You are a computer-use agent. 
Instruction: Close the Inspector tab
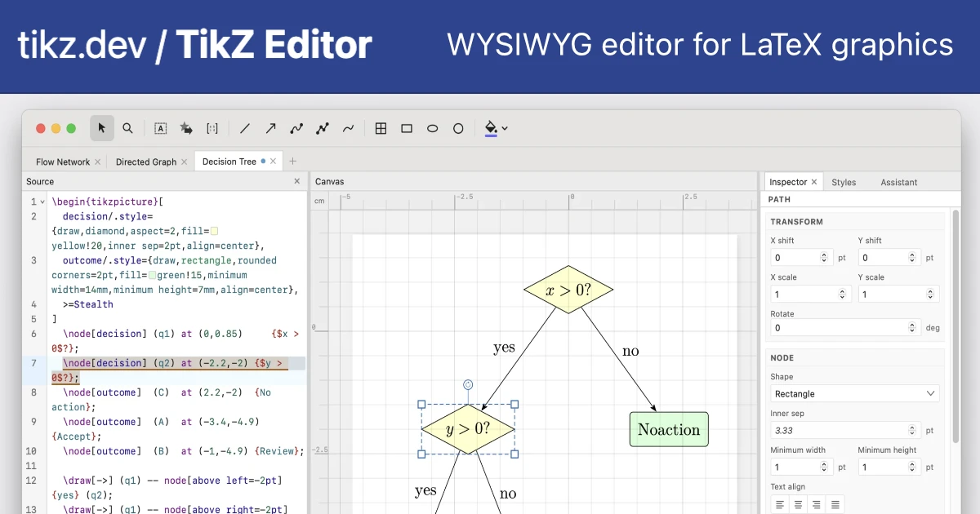pyautogui.click(x=815, y=182)
